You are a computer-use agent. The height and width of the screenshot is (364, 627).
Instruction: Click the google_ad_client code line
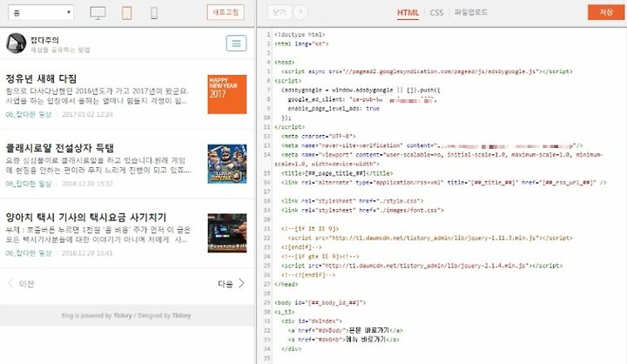(x=362, y=99)
